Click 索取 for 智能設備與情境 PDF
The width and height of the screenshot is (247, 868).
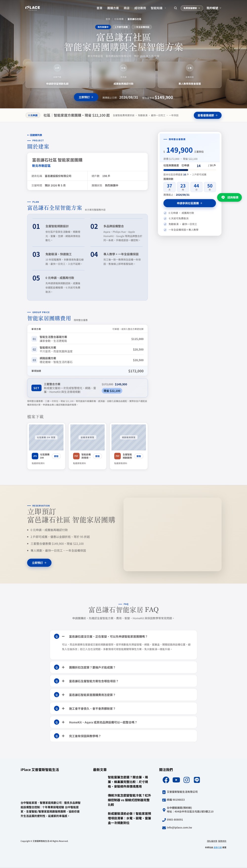(x=97, y=456)
